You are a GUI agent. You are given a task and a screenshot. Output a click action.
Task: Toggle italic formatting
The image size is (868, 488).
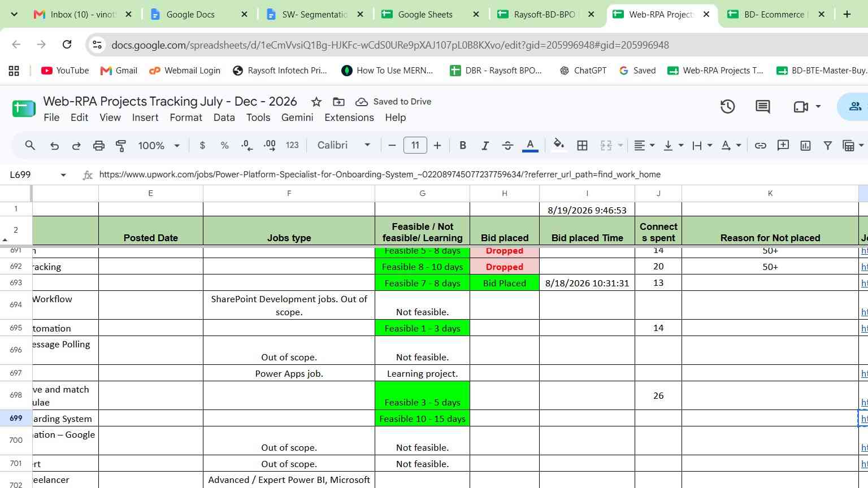485,146
